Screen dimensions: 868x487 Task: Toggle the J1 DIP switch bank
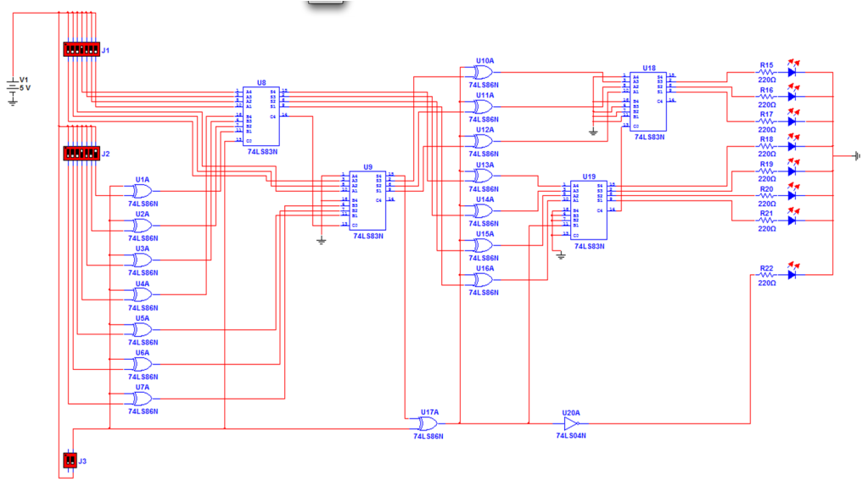click(x=82, y=49)
